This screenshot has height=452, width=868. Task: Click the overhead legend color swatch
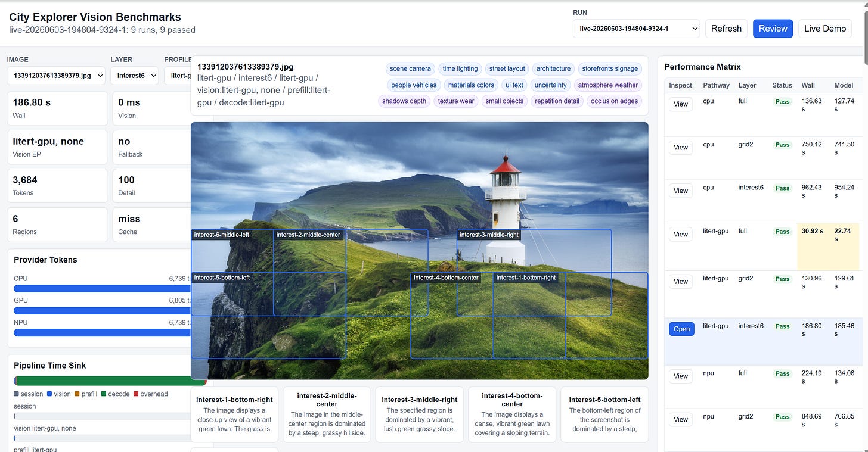tap(136, 394)
